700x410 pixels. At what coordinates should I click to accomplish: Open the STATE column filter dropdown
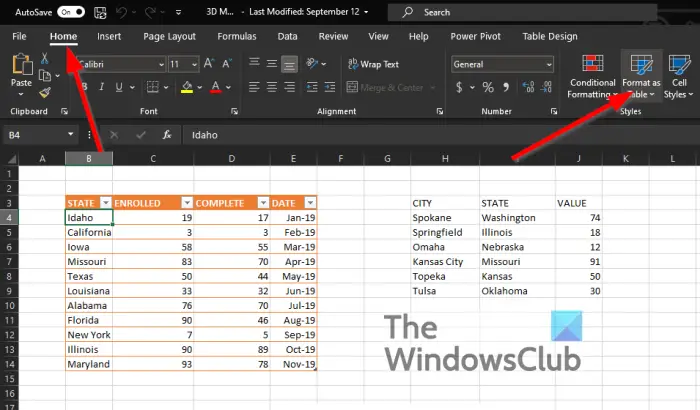(x=105, y=203)
